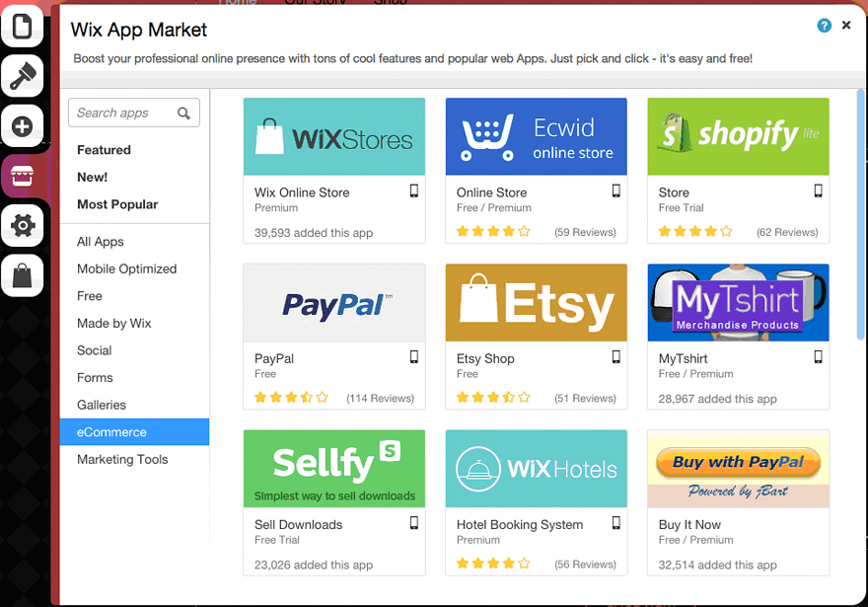Open the App Market store icon
868x607 pixels.
(22, 177)
